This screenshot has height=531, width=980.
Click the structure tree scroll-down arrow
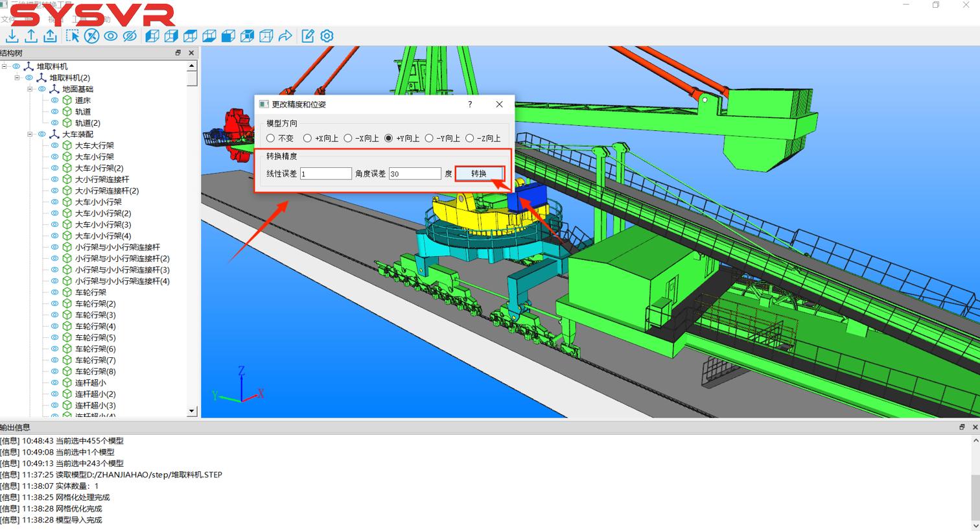192,411
